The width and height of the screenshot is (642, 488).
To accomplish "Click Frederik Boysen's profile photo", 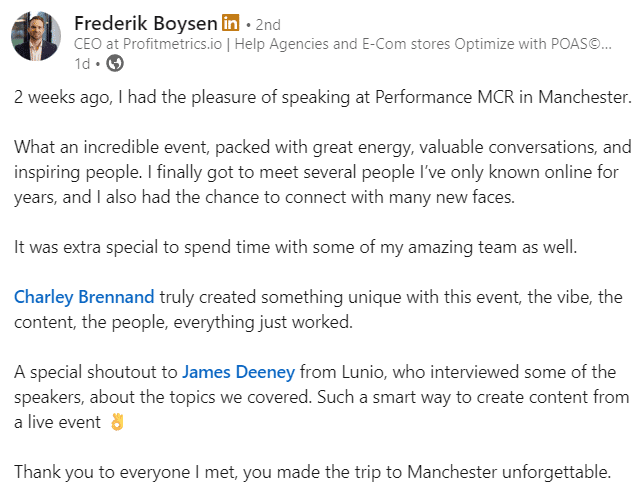I will [x=36, y=37].
